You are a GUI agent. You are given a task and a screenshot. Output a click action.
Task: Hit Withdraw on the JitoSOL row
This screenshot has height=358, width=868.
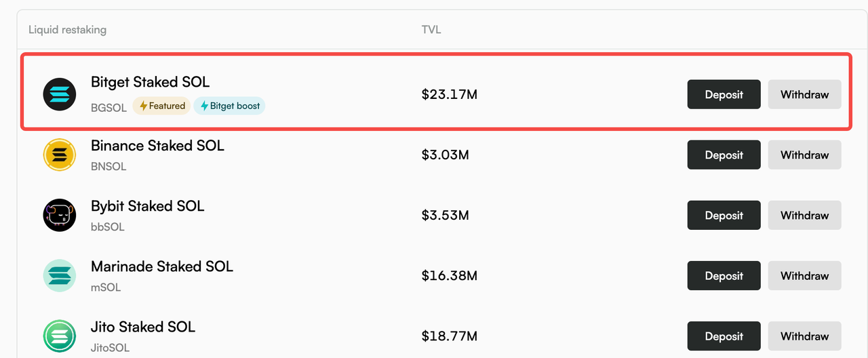(x=804, y=336)
